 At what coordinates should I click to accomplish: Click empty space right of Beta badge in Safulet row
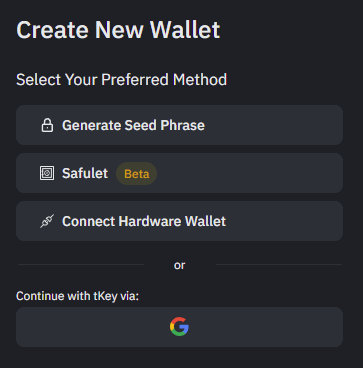(x=250, y=173)
